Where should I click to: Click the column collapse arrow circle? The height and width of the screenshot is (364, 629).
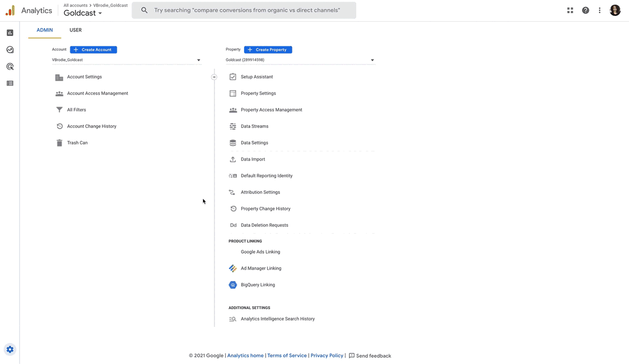(214, 77)
